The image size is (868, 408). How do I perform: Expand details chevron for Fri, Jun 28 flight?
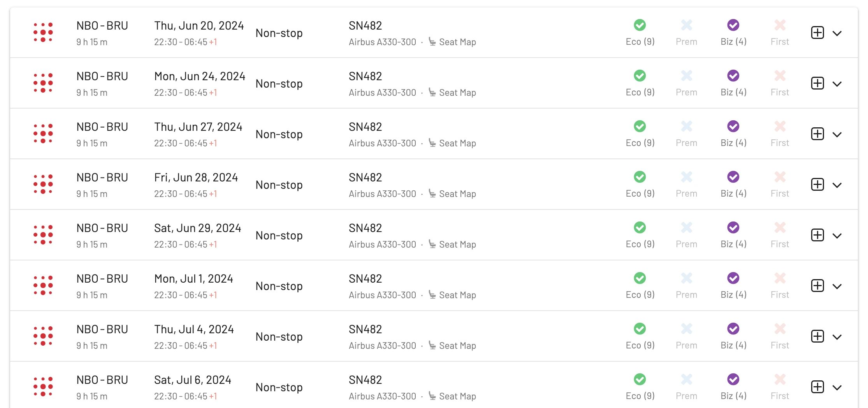pos(837,185)
